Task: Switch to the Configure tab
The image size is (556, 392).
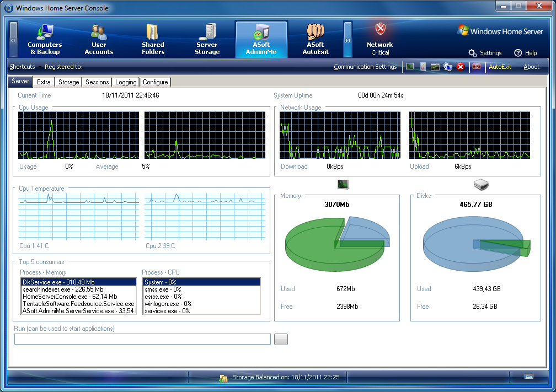Action: 156,82
